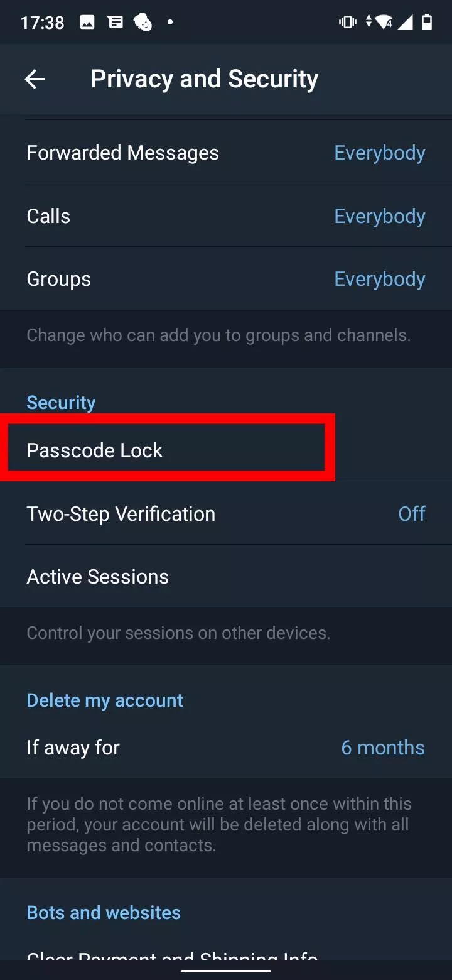Open Clear Payment and Shipping Info

pyautogui.click(x=226, y=955)
